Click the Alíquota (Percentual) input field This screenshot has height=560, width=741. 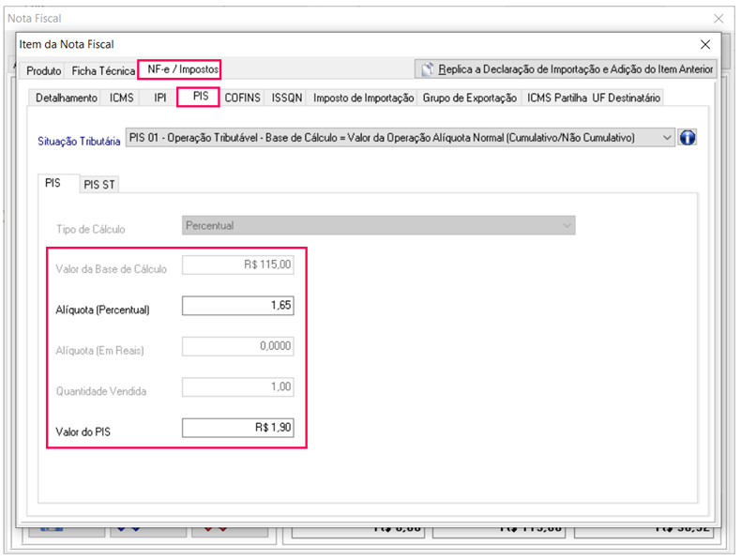237,307
